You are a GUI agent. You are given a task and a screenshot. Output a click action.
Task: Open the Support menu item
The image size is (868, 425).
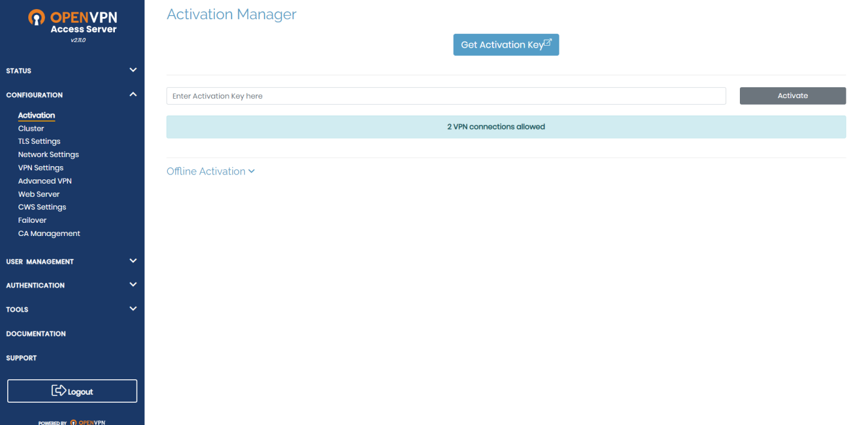pos(21,358)
